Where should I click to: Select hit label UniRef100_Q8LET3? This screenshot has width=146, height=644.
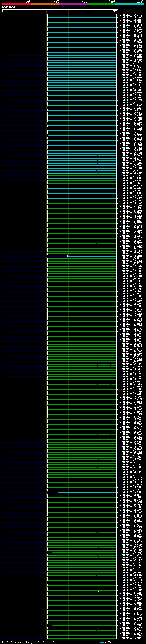[x=131, y=25]
